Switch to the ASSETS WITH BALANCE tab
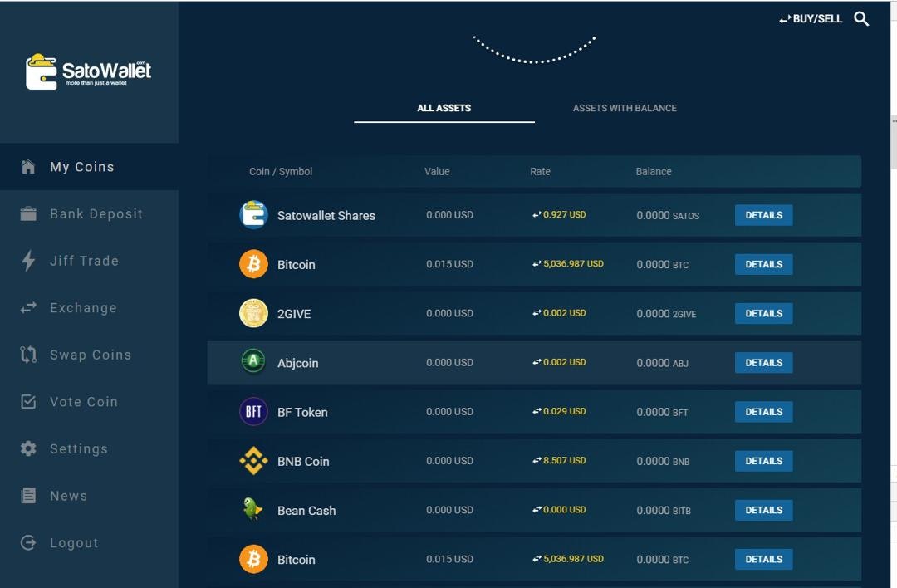Image resolution: width=897 pixels, height=588 pixels. (x=625, y=107)
